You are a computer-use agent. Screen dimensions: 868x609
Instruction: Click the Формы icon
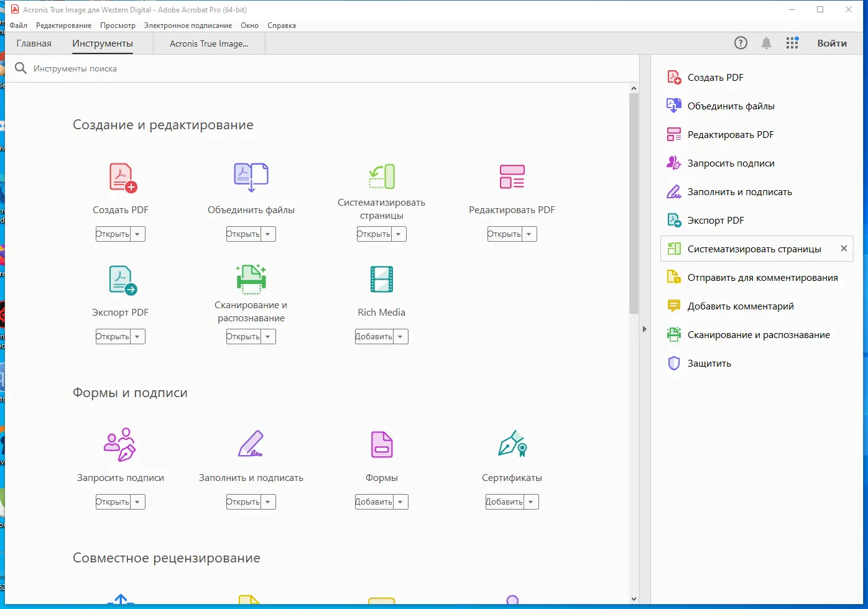pos(382,445)
